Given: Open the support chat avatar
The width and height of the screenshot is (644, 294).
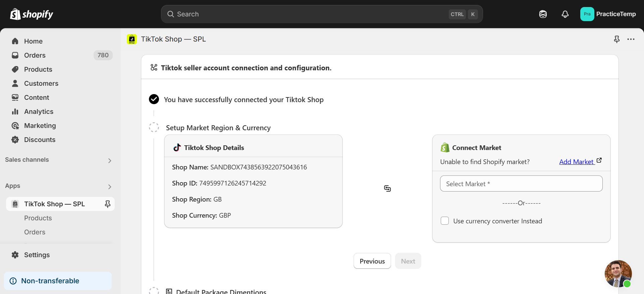Looking at the screenshot, I should 618,274.
